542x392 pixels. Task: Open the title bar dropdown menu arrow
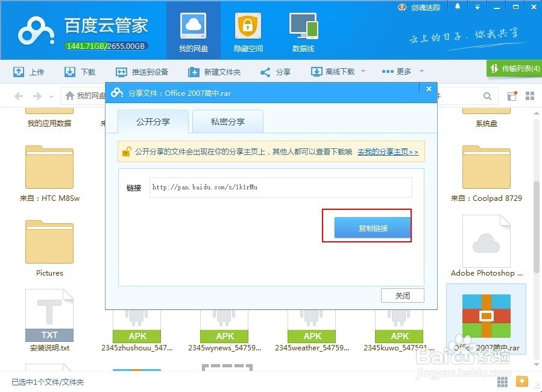[x=477, y=7]
